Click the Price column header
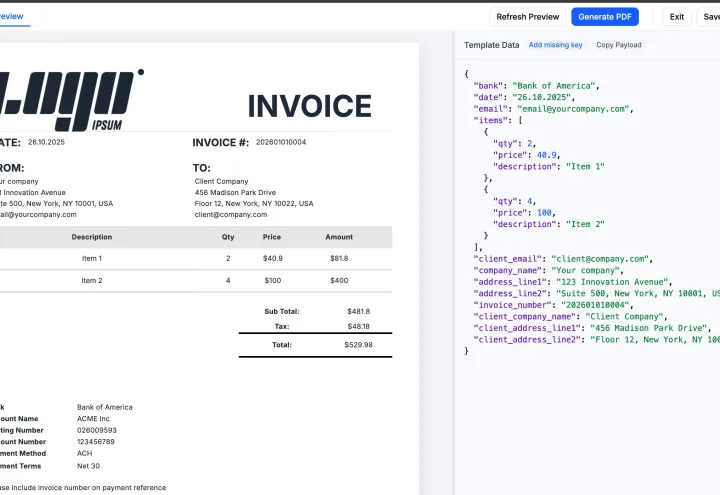 [272, 237]
